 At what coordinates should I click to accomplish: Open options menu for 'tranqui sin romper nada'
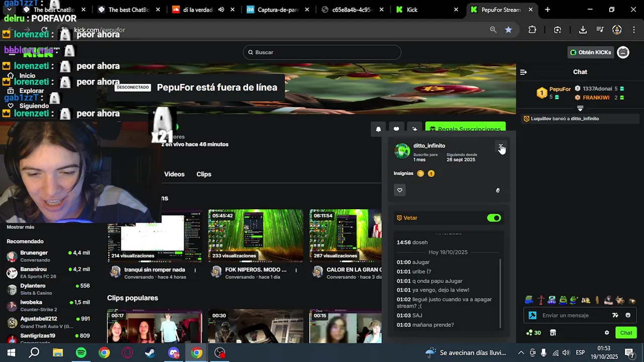195,270
